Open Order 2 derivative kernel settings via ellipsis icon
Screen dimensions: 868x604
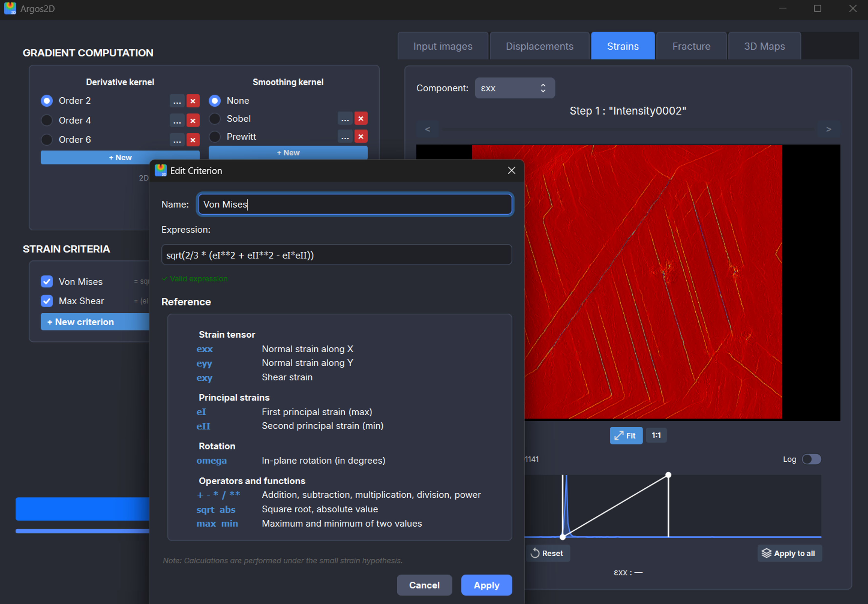click(177, 101)
